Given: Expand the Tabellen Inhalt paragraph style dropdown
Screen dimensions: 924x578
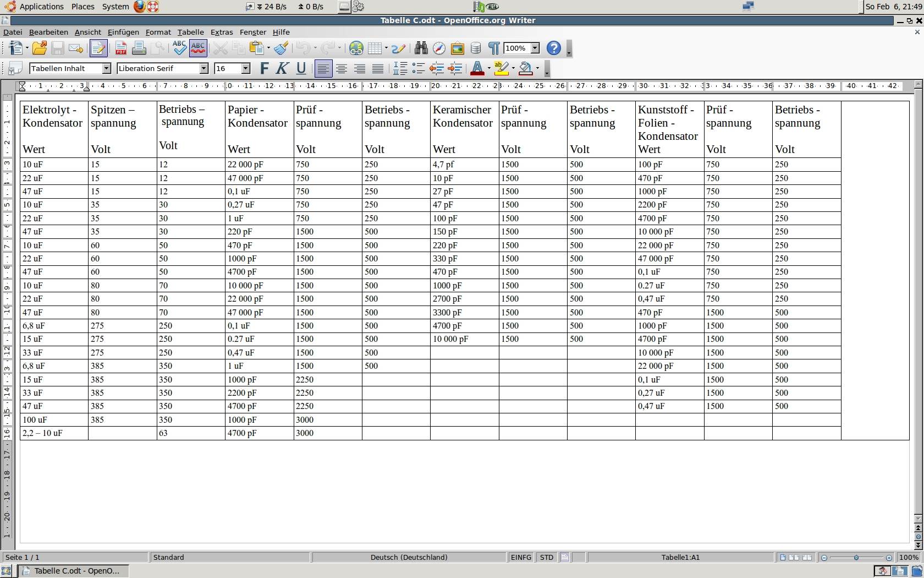Looking at the screenshot, I should click(x=107, y=68).
